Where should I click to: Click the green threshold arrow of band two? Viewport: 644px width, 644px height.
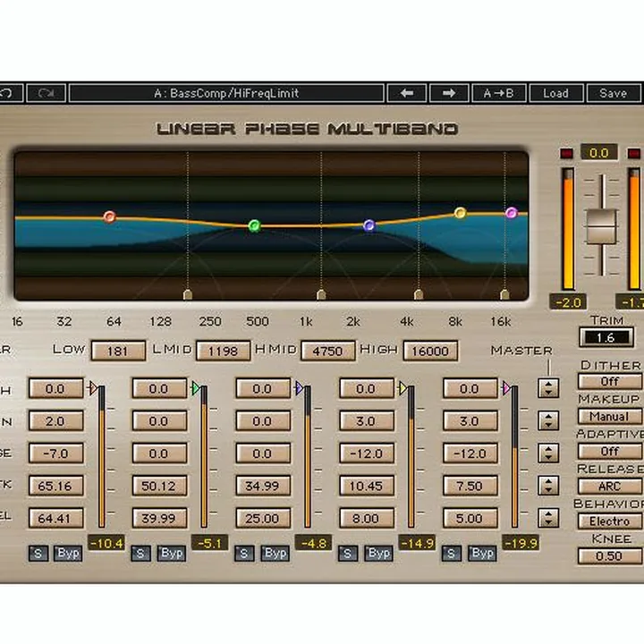tap(196, 387)
